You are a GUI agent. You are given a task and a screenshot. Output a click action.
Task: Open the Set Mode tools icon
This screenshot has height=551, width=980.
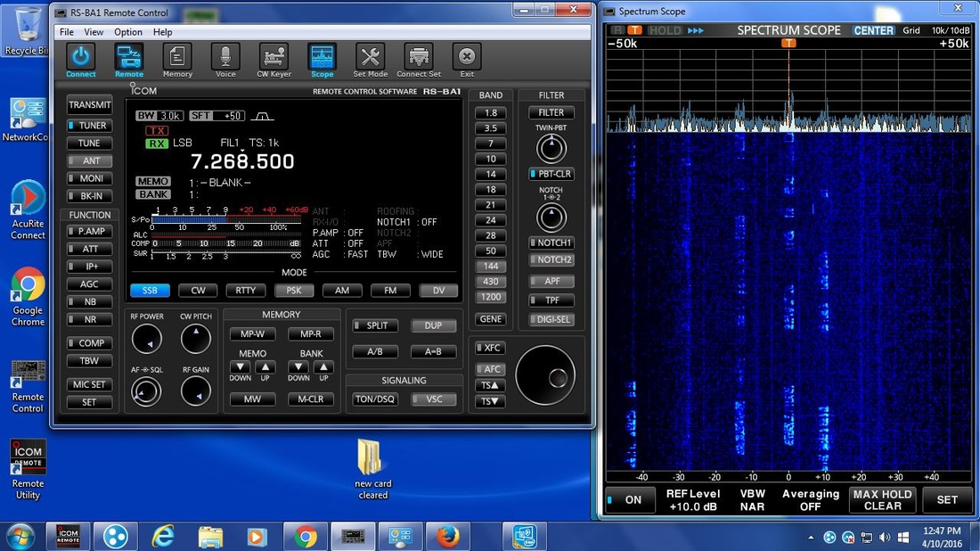tap(371, 60)
